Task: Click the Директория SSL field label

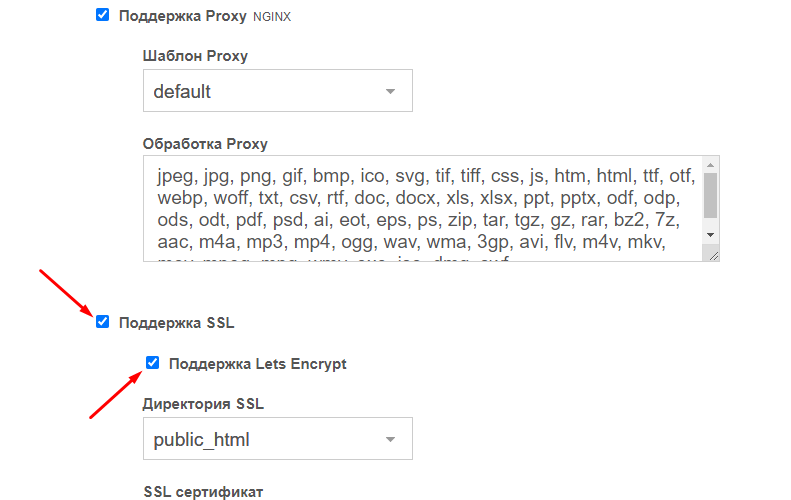Action: tap(203, 404)
